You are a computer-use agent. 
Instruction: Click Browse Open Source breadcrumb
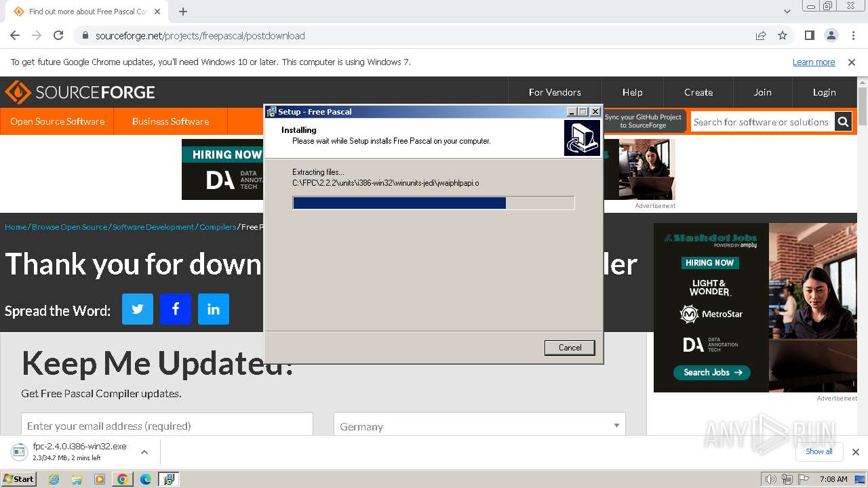69,227
